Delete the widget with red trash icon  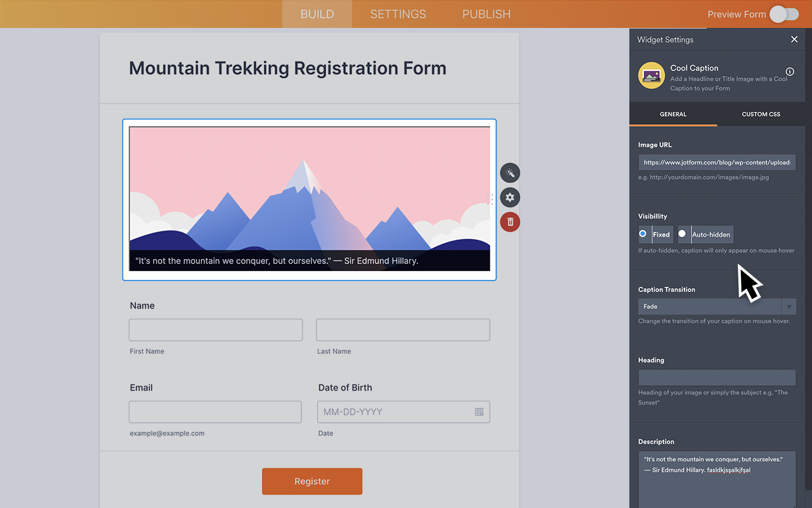click(510, 222)
